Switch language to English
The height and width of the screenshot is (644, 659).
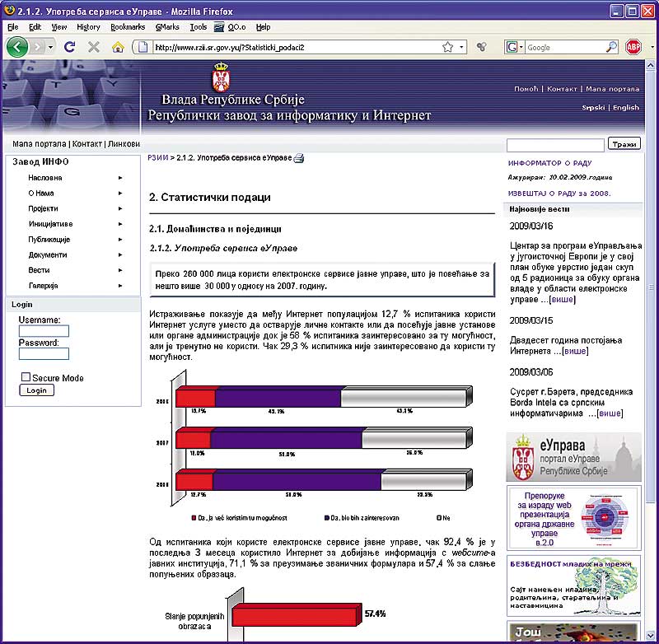[x=626, y=108]
